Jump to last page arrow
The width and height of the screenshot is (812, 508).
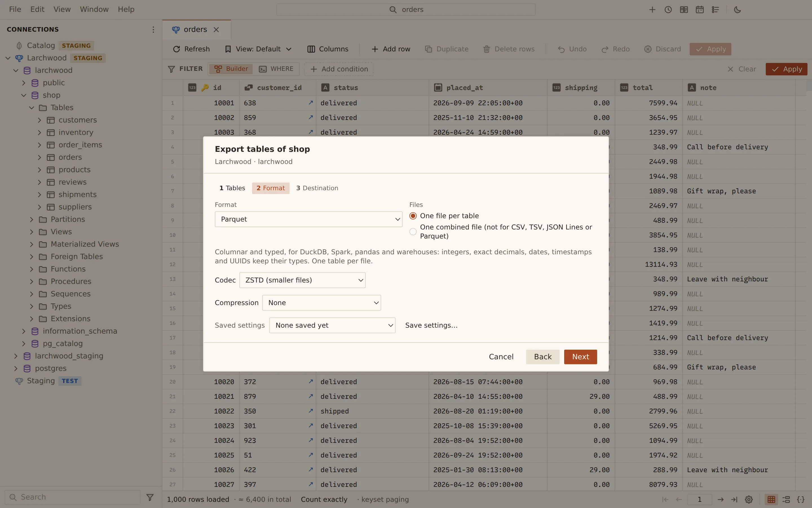pos(734,499)
